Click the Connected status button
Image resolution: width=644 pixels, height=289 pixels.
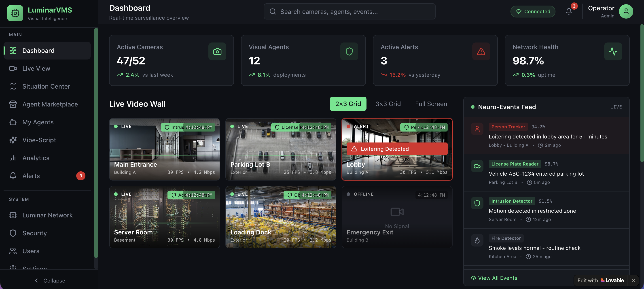coord(533,11)
